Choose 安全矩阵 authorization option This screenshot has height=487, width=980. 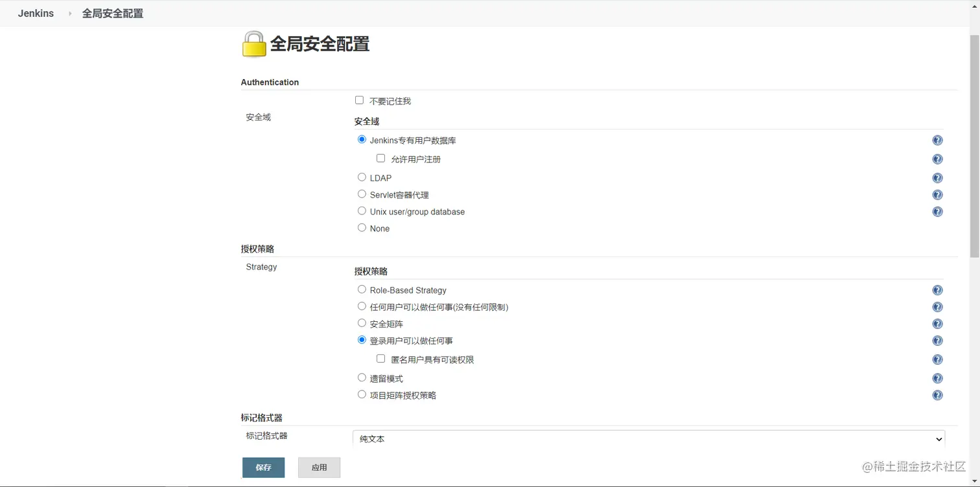coord(362,323)
